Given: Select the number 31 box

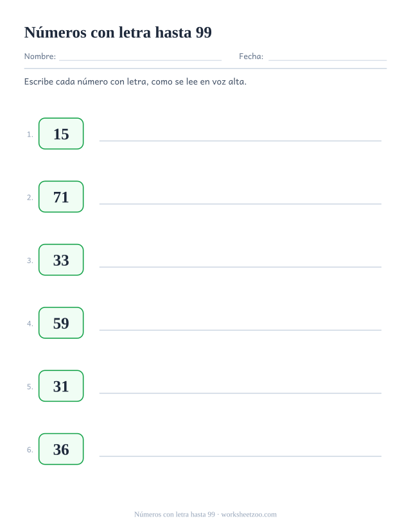Looking at the screenshot, I should pos(61,386).
